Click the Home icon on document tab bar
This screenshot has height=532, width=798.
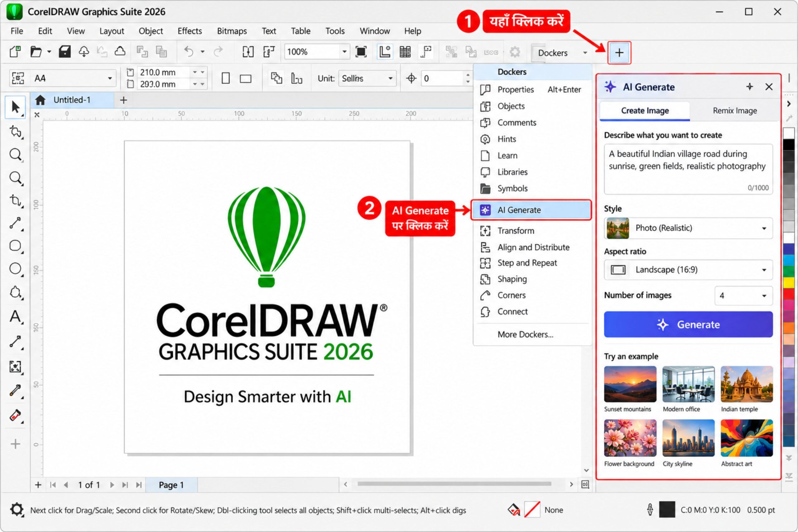pyautogui.click(x=41, y=100)
